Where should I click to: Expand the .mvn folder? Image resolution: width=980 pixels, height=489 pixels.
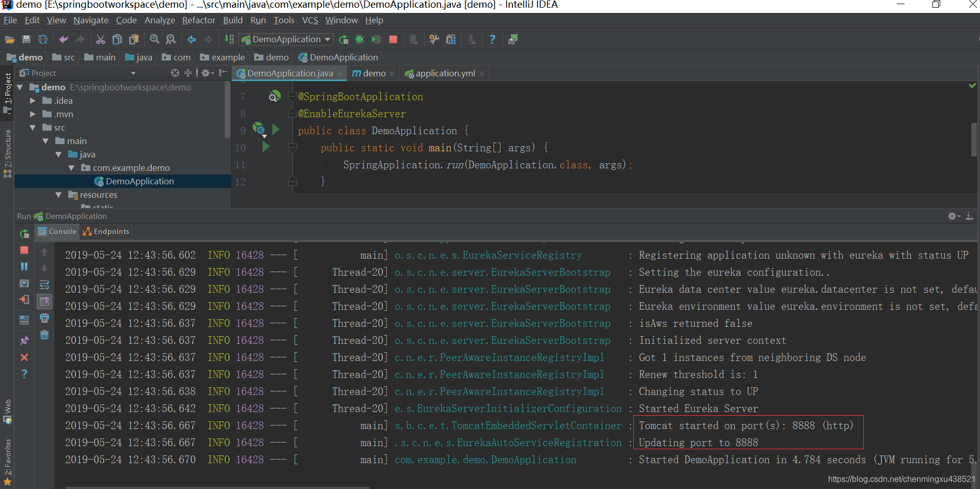click(x=33, y=114)
